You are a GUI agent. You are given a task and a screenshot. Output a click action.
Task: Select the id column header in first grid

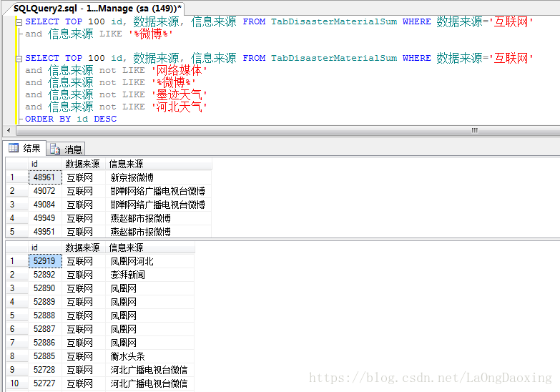(45, 164)
